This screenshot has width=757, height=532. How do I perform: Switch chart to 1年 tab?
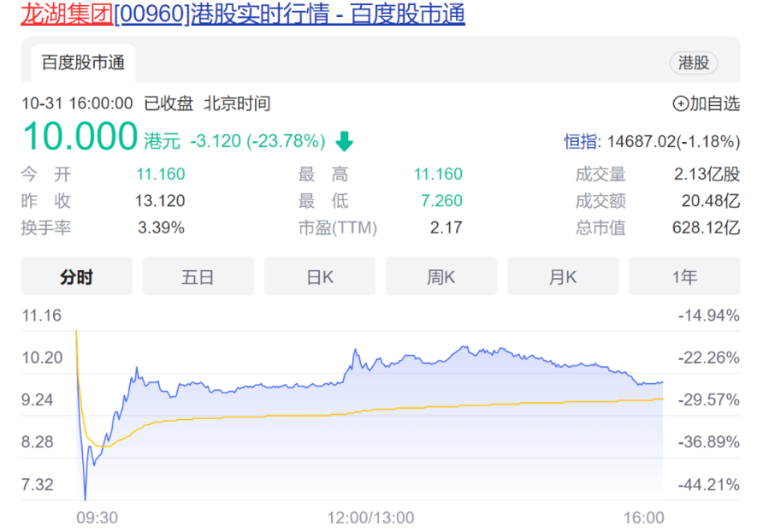[684, 276]
